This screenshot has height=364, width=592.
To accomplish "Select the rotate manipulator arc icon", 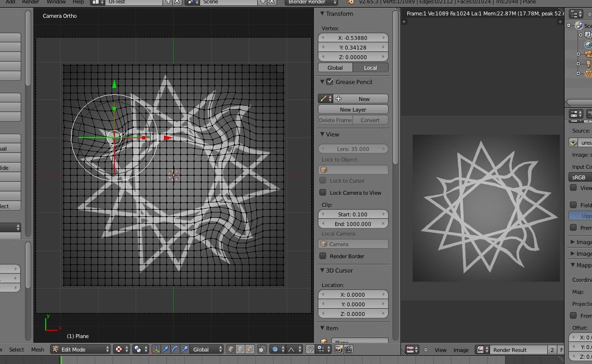I will point(175,350).
